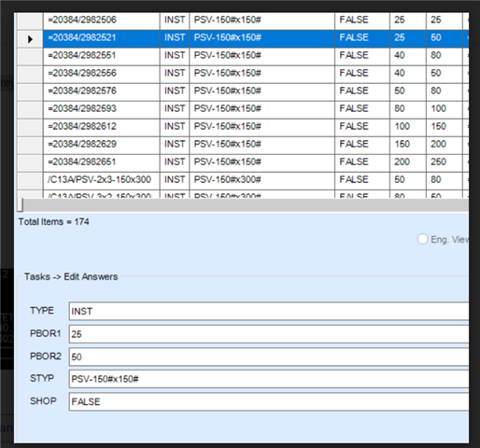Click the TYPE input field containing INST
The height and width of the screenshot is (448, 480).
coord(269,311)
